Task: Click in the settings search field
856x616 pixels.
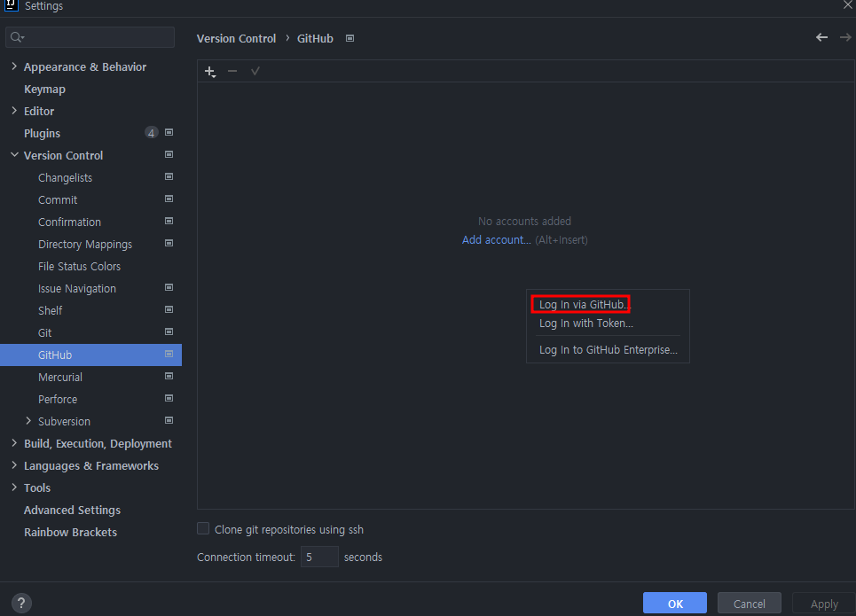Action: pos(90,37)
